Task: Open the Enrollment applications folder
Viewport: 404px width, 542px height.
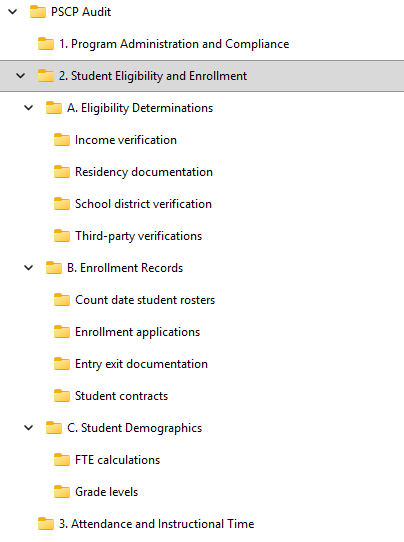Action: [x=138, y=332]
